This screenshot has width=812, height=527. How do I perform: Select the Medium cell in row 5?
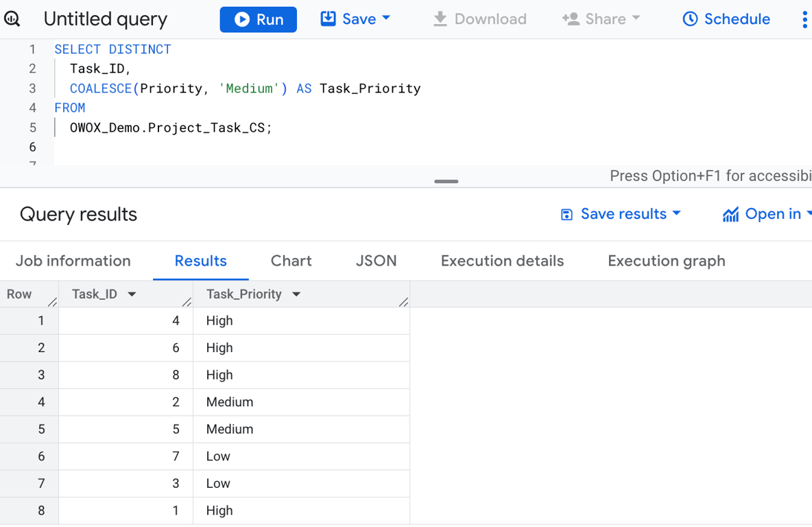click(x=301, y=429)
